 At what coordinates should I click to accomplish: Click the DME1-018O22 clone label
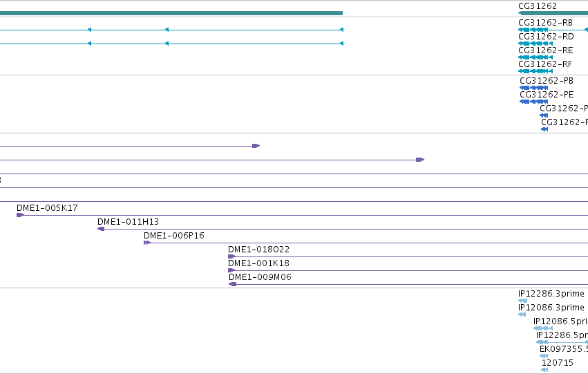pyautogui.click(x=258, y=250)
